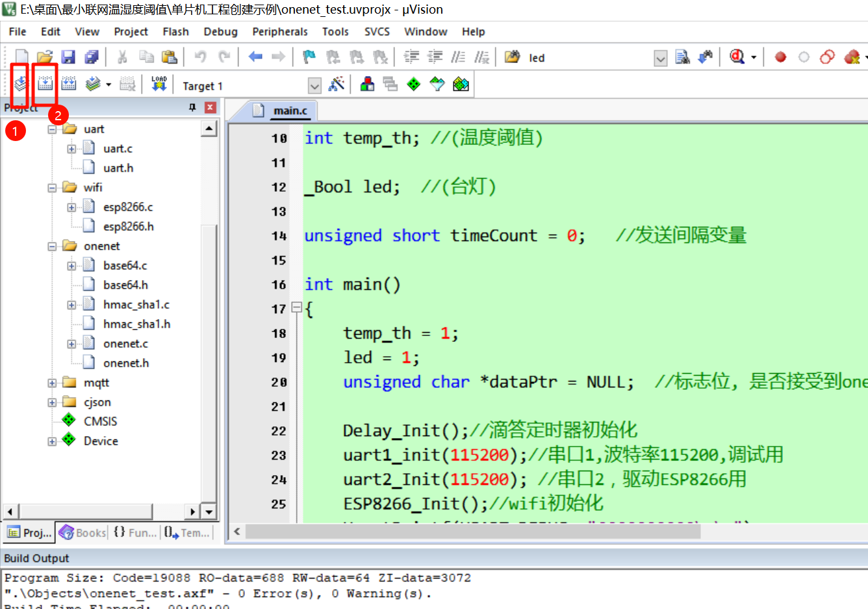Screen dimensions: 868x609
Task: Click the Find in Files icon
Action: point(512,57)
